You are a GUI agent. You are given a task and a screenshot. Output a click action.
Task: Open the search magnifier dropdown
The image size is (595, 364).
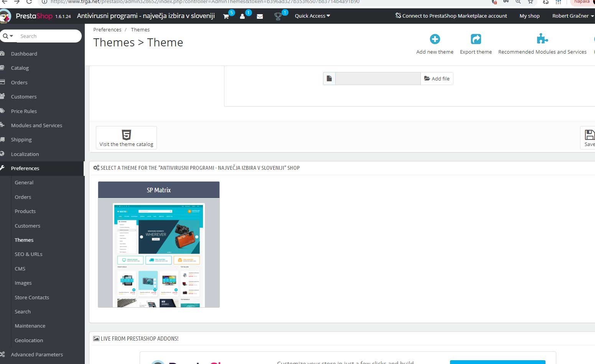[8, 36]
